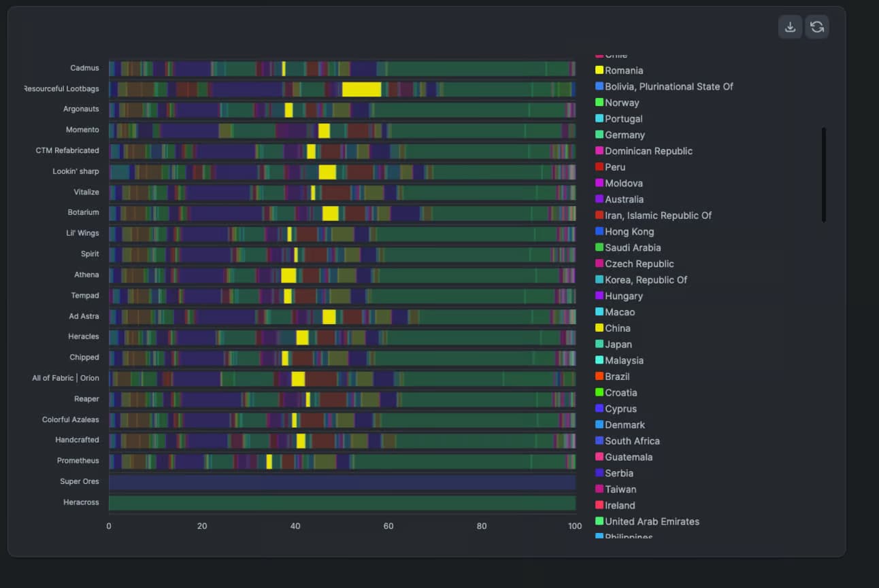Hide the China series
The height and width of the screenshot is (588, 879).
point(617,328)
